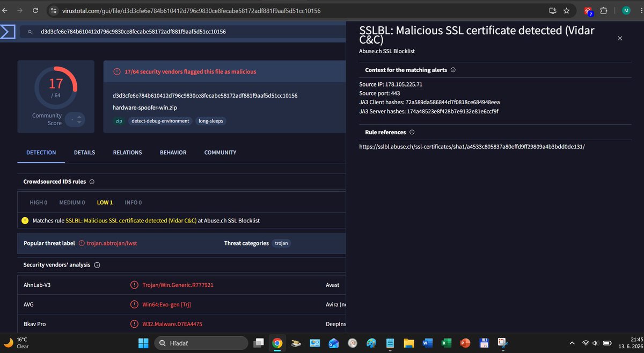This screenshot has width=644, height=353.
Task: Open File Explorer from the taskbar
Action: point(409,342)
